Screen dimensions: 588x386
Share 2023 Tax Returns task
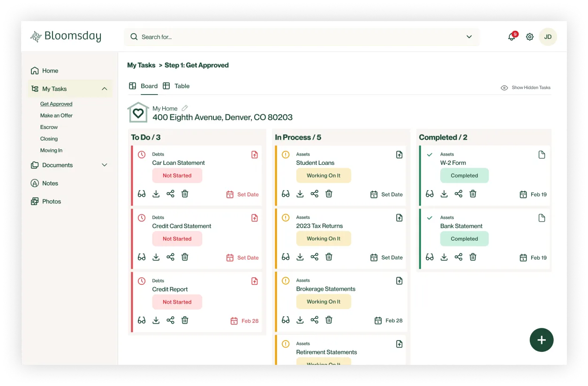click(315, 257)
